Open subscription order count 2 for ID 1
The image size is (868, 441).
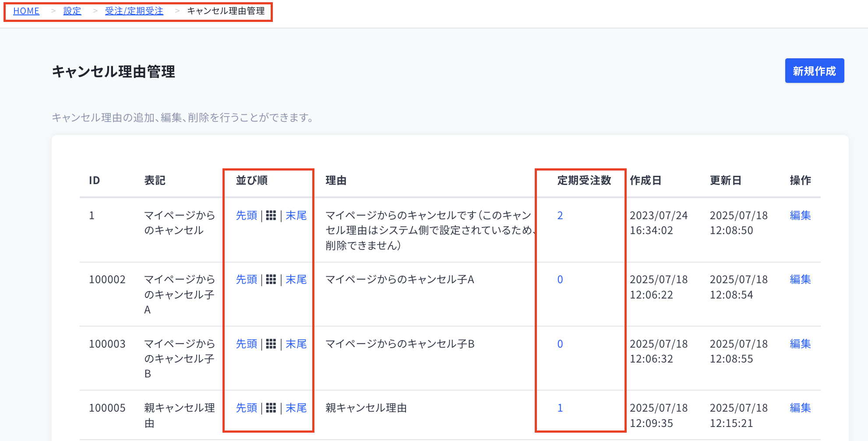pos(560,216)
